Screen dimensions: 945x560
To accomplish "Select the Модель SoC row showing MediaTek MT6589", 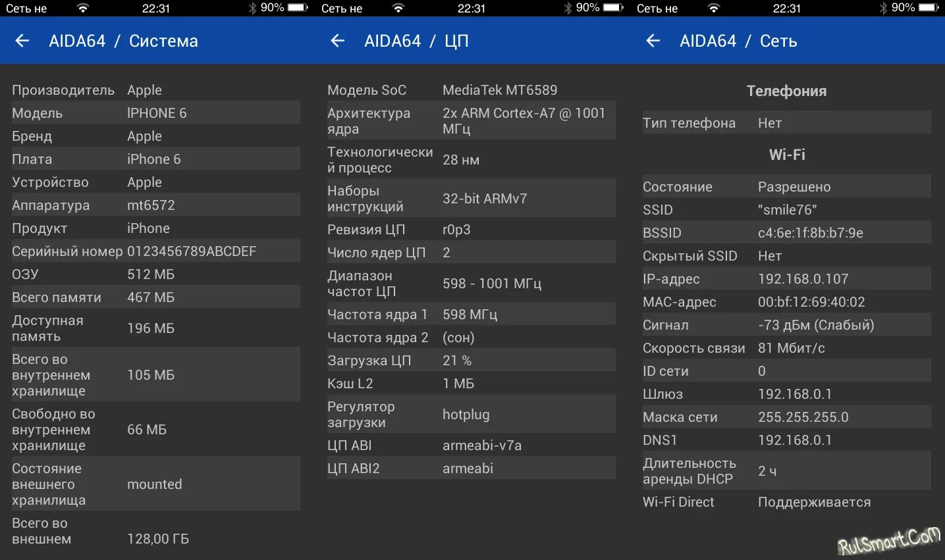I will [472, 89].
